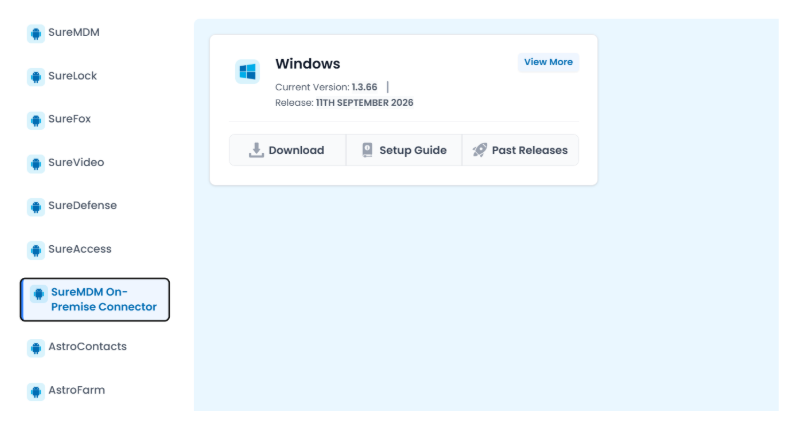Select SureMDM On-Premise Connector entry

point(95,299)
